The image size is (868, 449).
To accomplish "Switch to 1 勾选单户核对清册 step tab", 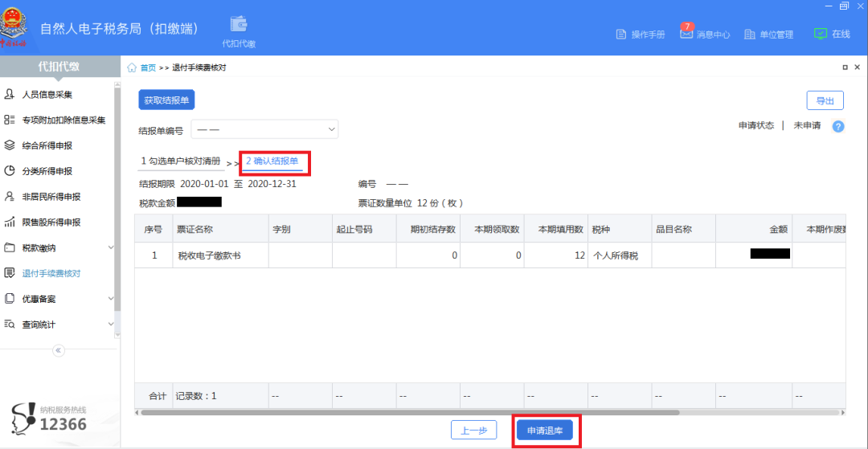I will pyautogui.click(x=180, y=161).
